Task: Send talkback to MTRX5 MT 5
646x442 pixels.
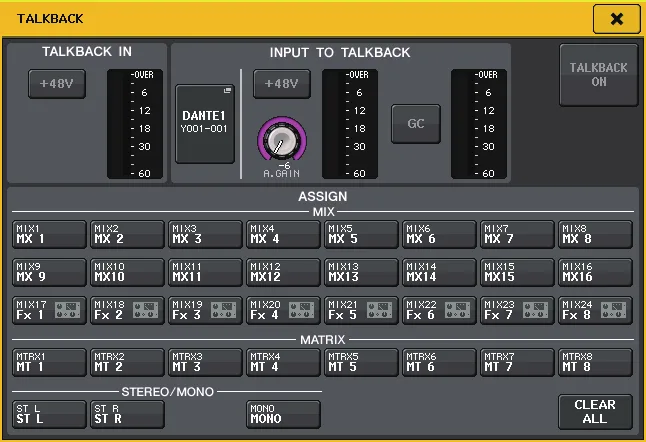Action: click(361, 362)
